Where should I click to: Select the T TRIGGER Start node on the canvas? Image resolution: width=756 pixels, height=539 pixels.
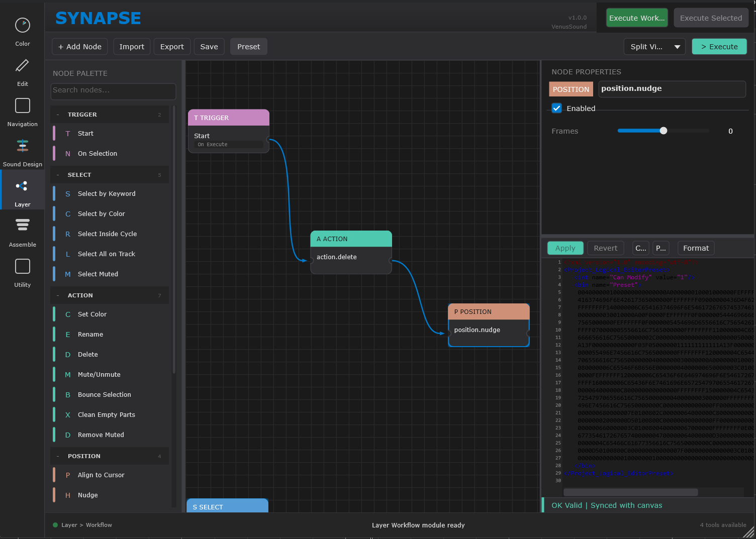coord(229,131)
